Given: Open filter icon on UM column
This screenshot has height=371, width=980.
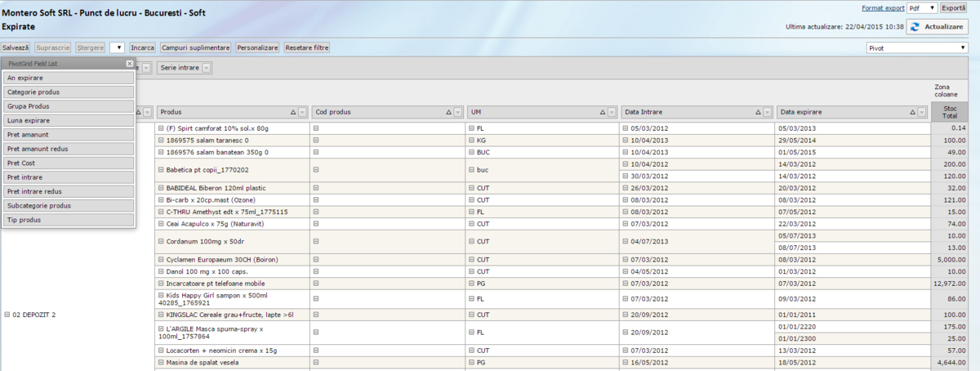Looking at the screenshot, I should coord(612,112).
